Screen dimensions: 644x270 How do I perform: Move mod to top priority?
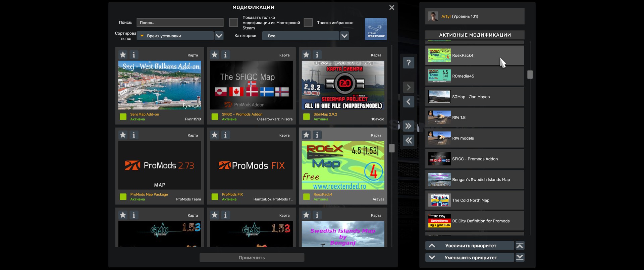click(520, 245)
